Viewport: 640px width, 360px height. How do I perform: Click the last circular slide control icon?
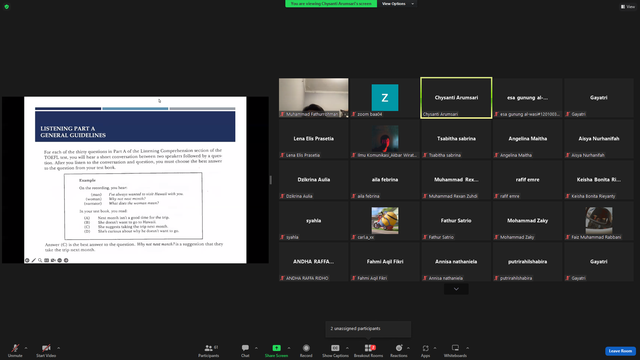66,260
